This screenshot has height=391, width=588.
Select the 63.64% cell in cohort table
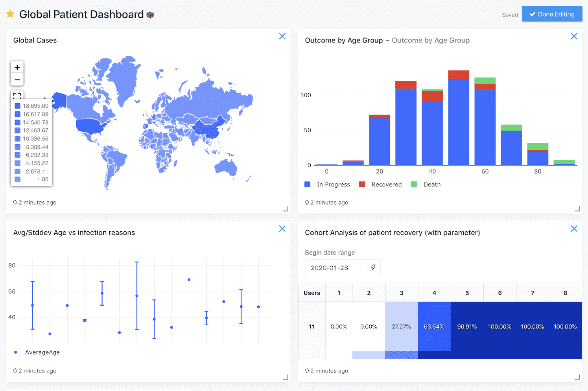(434, 326)
